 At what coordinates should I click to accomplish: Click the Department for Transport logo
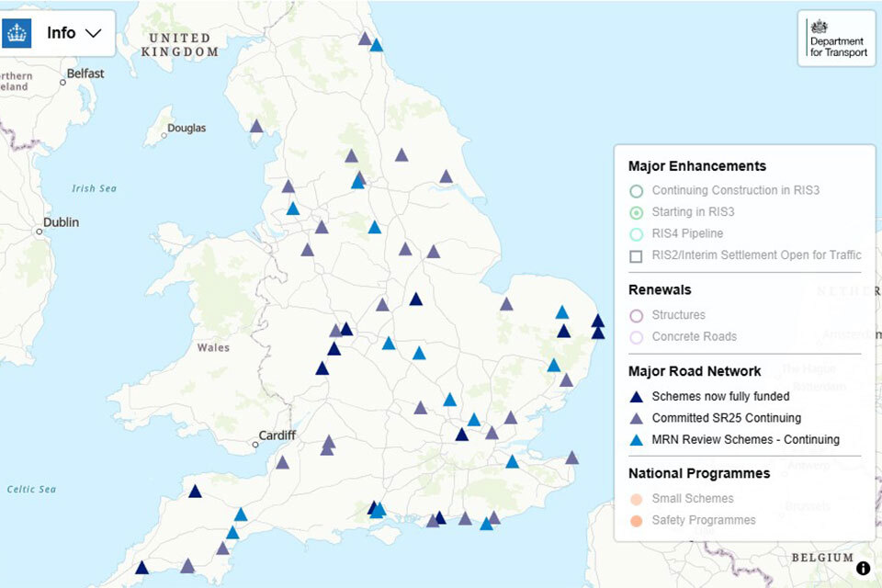click(x=836, y=39)
